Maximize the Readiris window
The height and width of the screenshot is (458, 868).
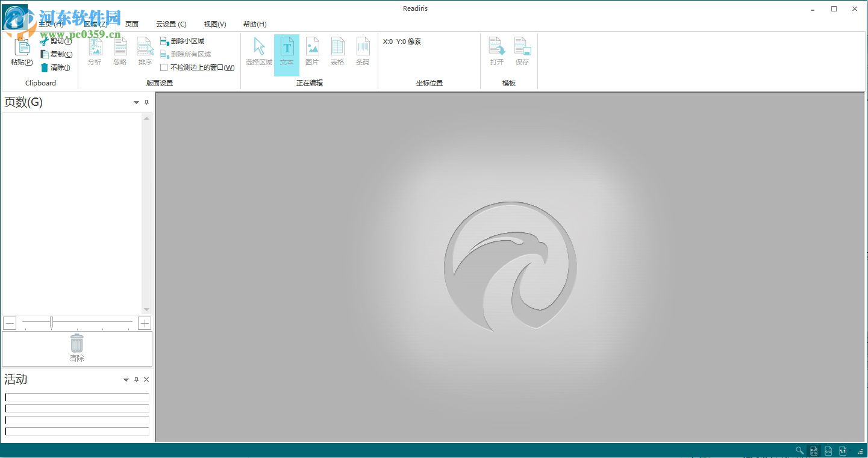click(x=834, y=8)
